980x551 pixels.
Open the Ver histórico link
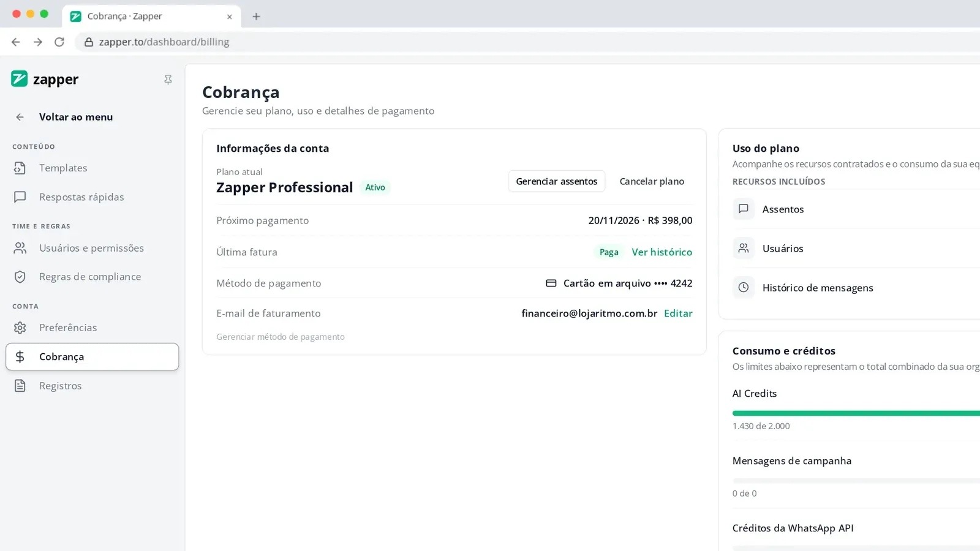pyautogui.click(x=662, y=252)
